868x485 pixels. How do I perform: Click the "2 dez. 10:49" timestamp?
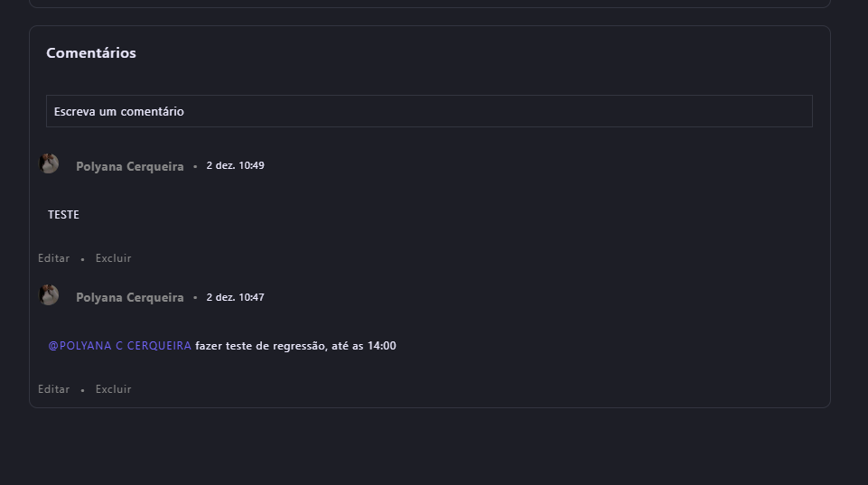235,166
